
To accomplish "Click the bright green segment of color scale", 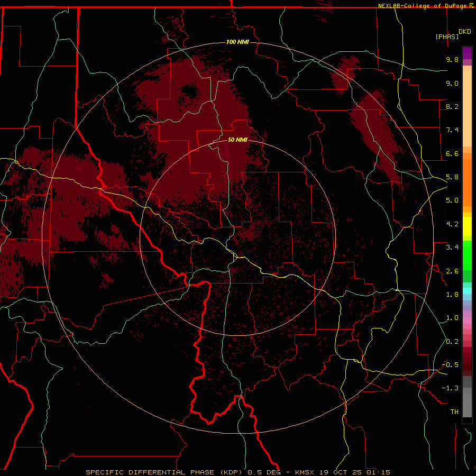I will [x=467, y=255].
